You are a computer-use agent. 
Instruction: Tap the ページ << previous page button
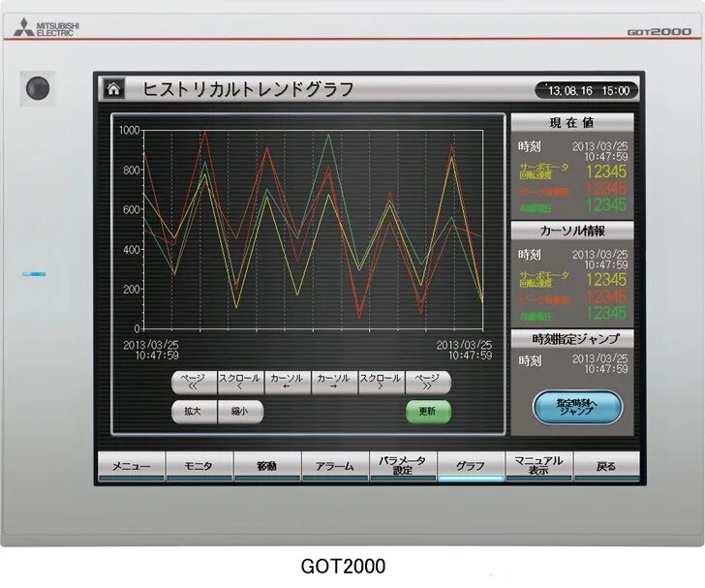point(194,383)
